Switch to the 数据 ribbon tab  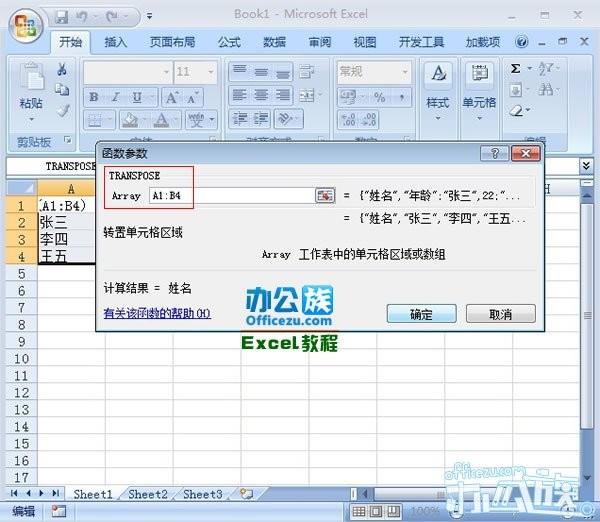[x=274, y=42]
